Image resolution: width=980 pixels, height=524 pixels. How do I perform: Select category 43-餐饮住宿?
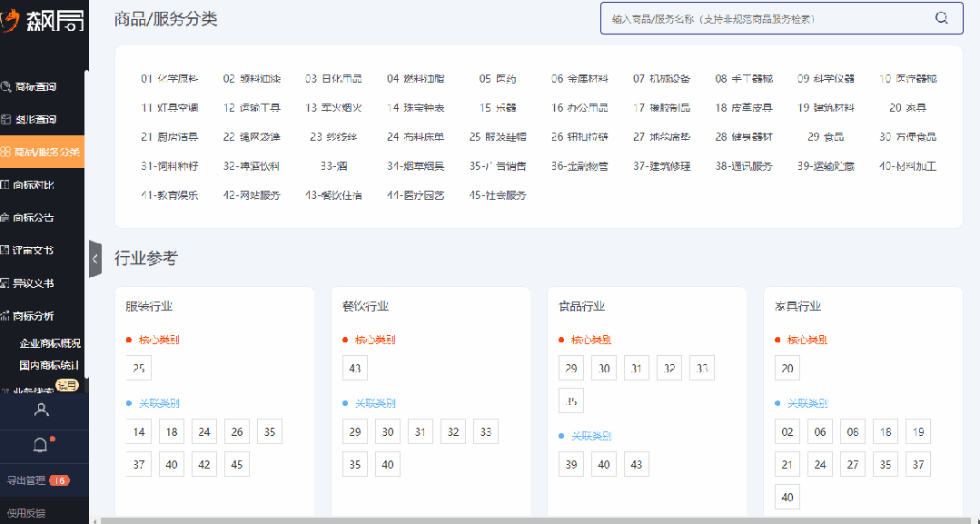tap(333, 195)
